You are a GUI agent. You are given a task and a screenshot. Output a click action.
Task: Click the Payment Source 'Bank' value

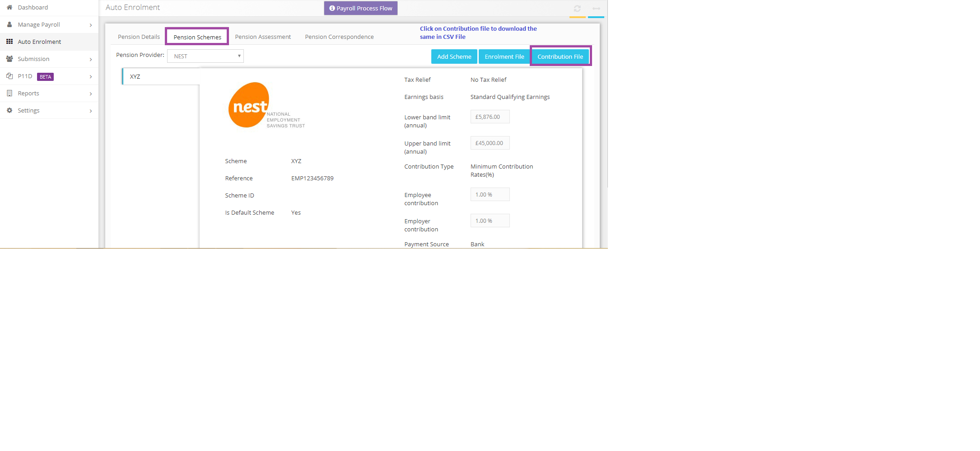pos(477,244)
